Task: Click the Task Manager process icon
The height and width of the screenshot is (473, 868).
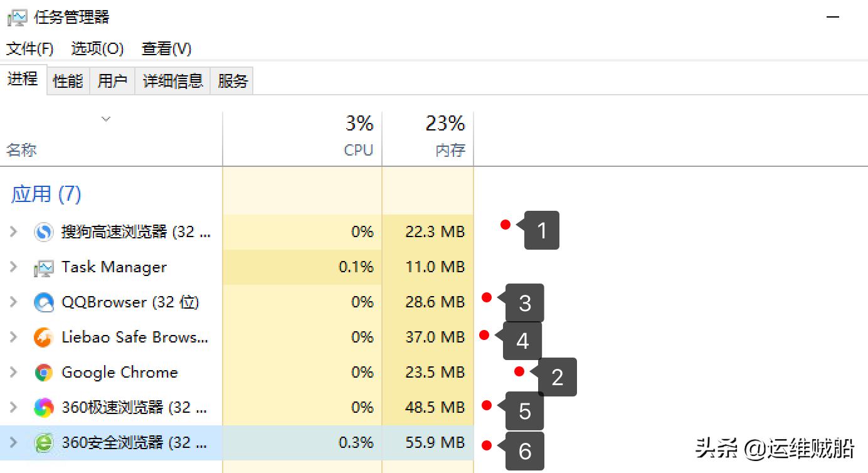Action: click(x=44, y=267)
